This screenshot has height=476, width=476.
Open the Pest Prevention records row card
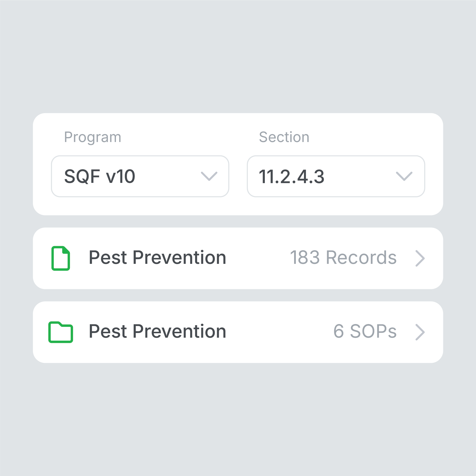pyautogui.click(x=238, y=258)
